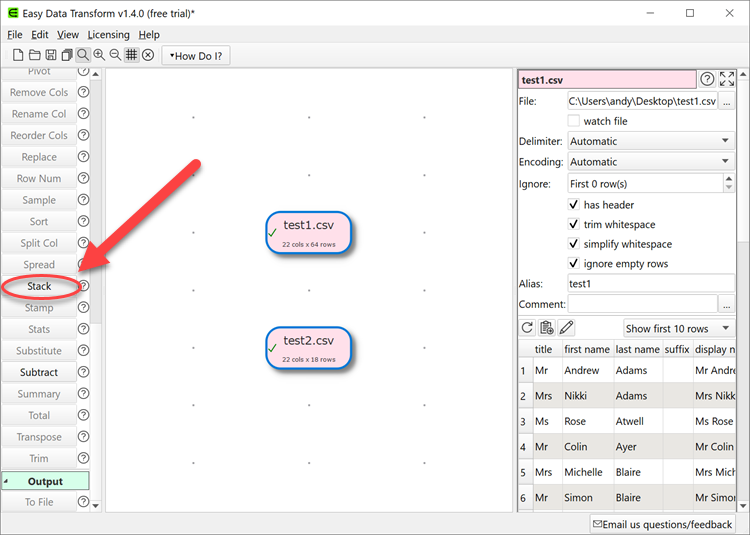Click the save disk toolbar icon
Screen dimensions: 750x535
click(x=50, y=56)
